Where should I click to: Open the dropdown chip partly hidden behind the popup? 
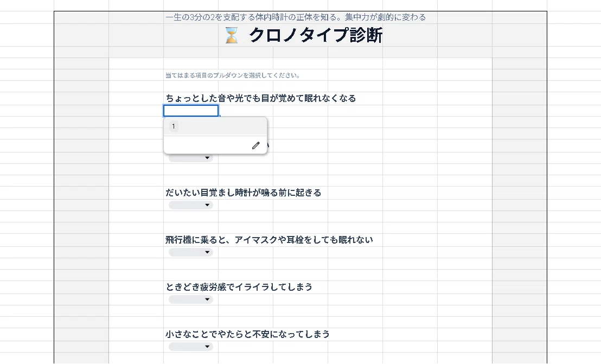191,158
